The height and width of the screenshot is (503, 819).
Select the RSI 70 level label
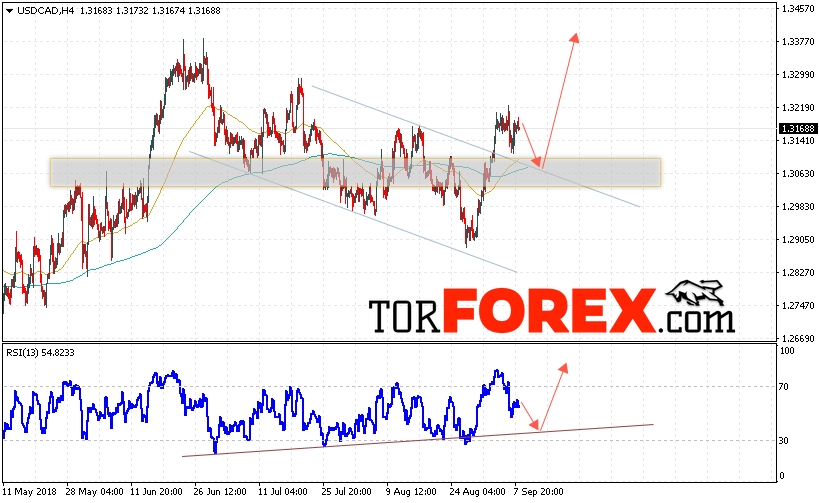[783, 387]
